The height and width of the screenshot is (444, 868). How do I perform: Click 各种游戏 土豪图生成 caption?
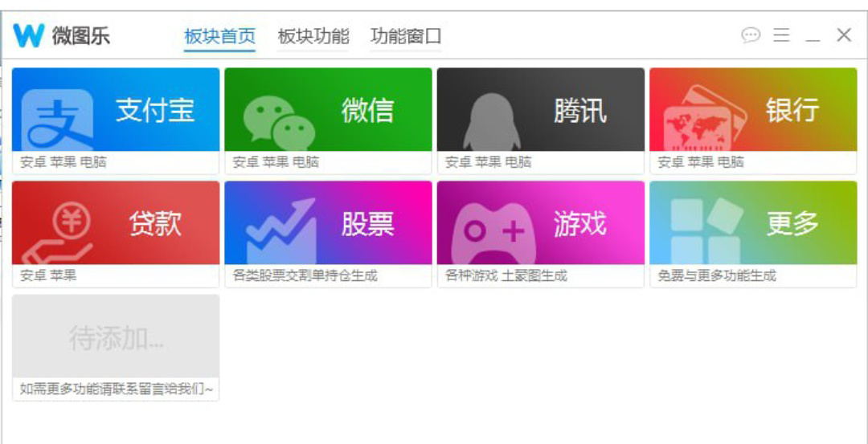point(506,275)
